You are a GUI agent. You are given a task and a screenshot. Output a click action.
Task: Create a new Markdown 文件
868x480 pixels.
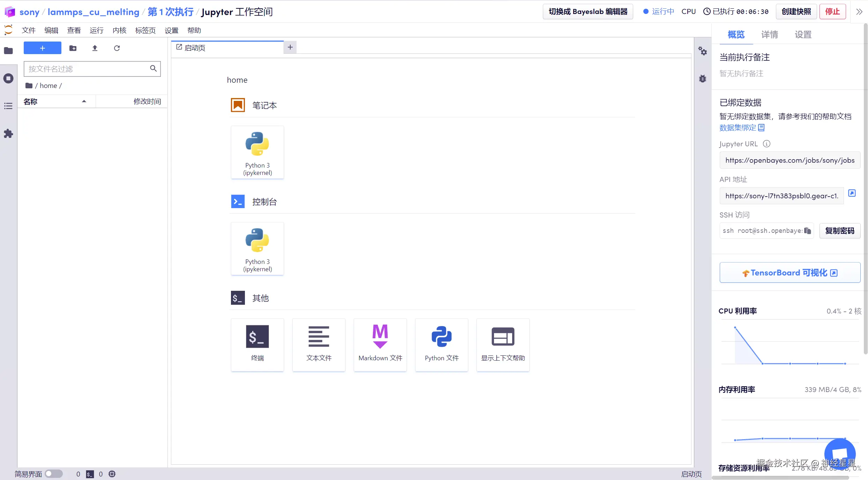(x=380, y=344)
